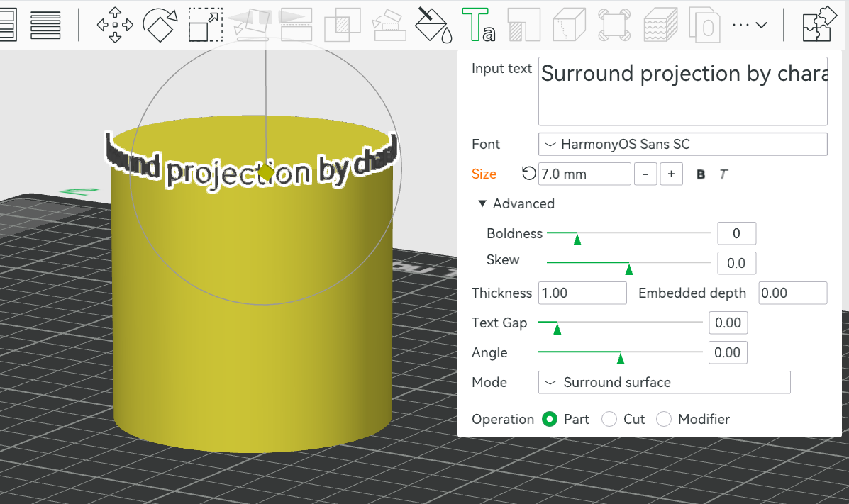This screenshot has height=504, width=849.
Task: Click the stacked pages copy icon
Action: pos(704,25)
